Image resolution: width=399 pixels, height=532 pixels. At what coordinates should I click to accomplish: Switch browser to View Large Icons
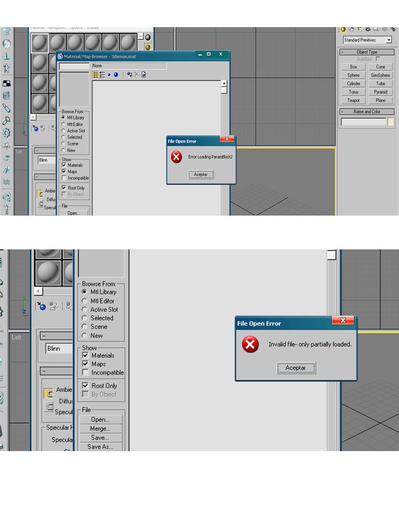[x=116, y=75]
